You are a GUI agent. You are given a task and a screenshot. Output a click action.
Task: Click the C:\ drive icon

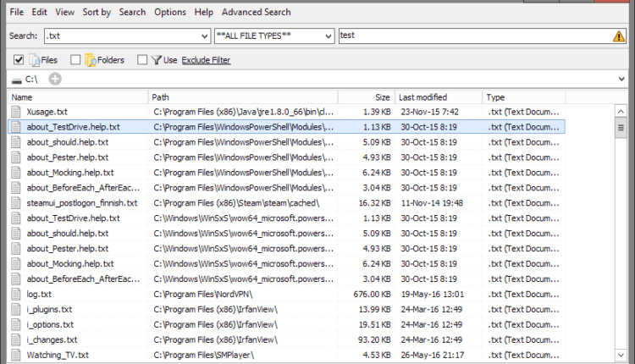[x=17, y=80]
